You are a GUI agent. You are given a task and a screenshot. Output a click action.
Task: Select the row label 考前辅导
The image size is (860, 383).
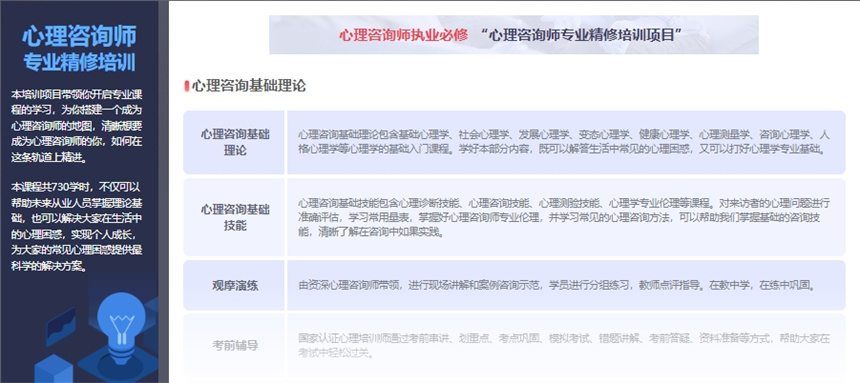pos(235,345)
